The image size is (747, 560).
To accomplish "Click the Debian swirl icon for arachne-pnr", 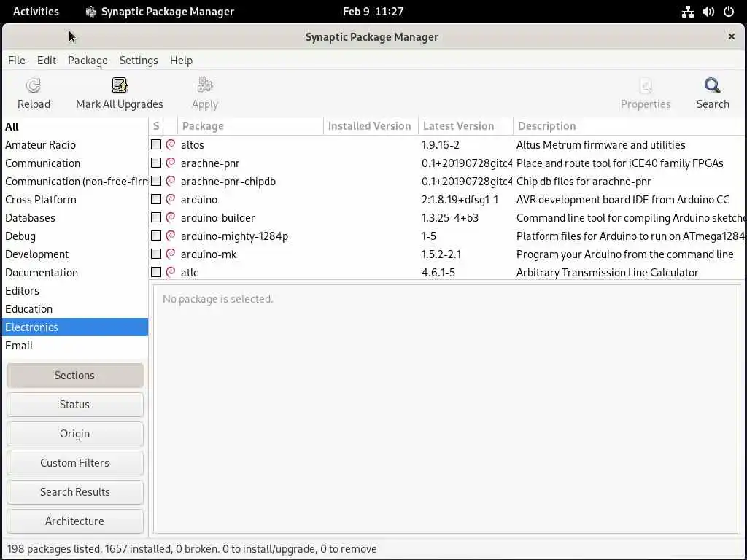I will pos(171,163).
